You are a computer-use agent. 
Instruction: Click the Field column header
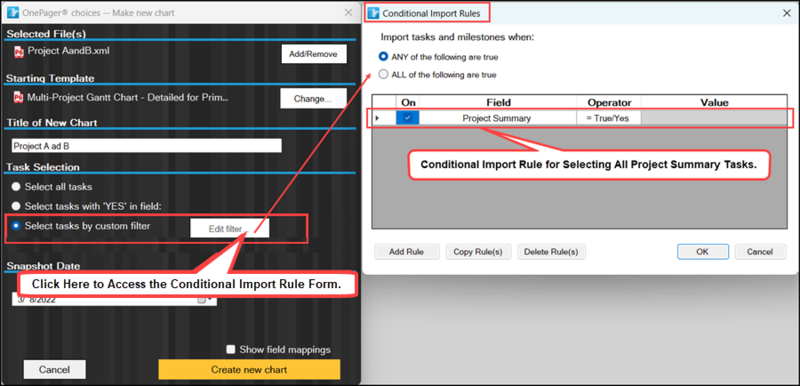click(498, 102)
